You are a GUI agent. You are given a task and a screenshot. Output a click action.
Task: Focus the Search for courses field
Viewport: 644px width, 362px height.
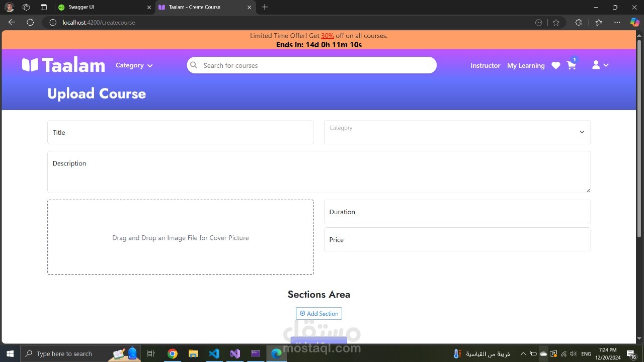[x=311, y=65]
